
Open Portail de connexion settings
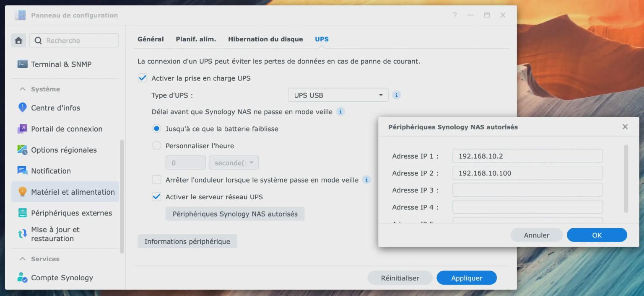pos(66,129)
